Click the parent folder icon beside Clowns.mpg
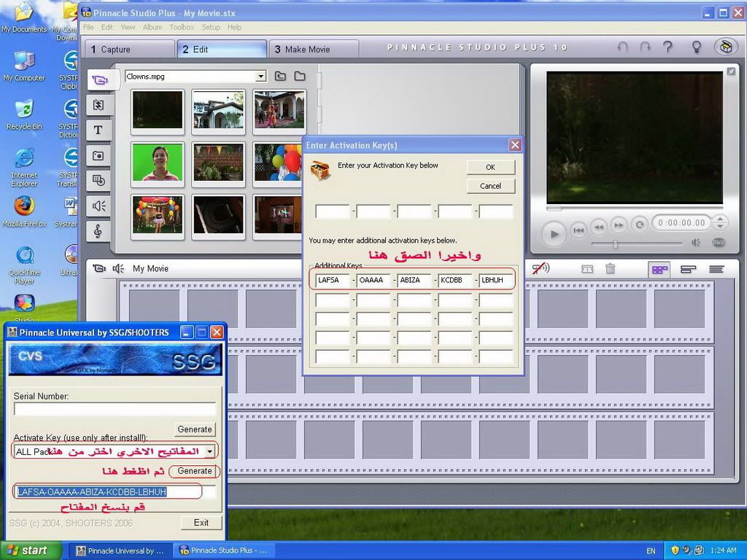The height and width of the screenshot is (560, 747). 280,76
